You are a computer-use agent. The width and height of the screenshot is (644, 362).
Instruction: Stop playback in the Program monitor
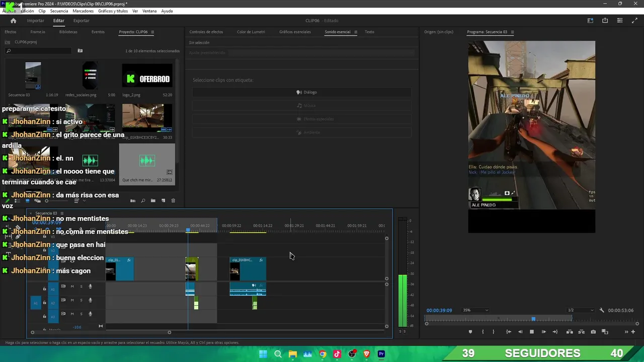(532, 332)
